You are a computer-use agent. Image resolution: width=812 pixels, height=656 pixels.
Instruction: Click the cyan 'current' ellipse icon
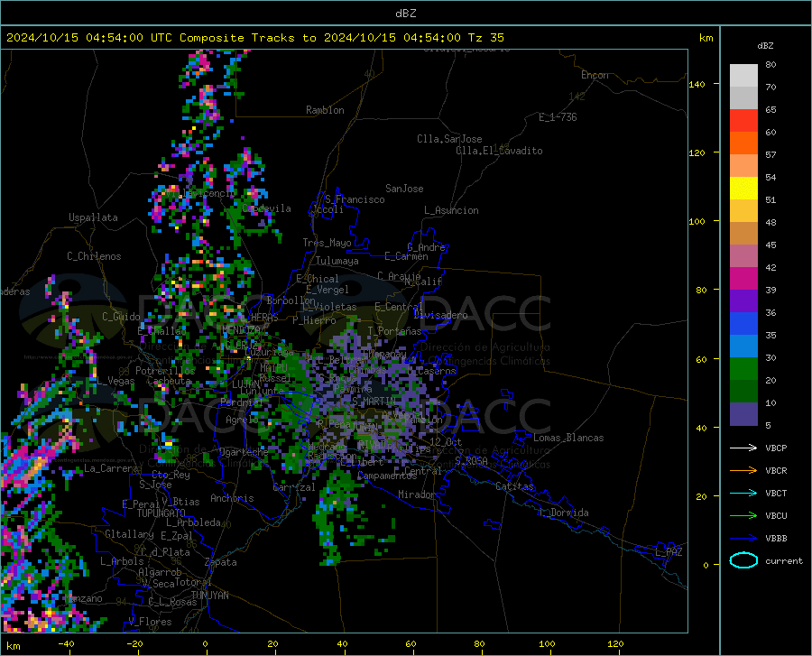click(x=743, y=560)
